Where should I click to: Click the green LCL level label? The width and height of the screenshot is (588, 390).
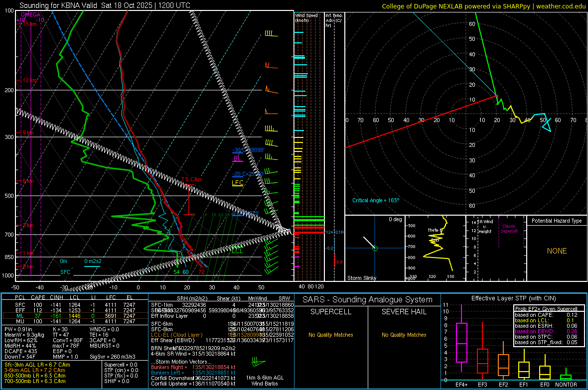(237, 251)
